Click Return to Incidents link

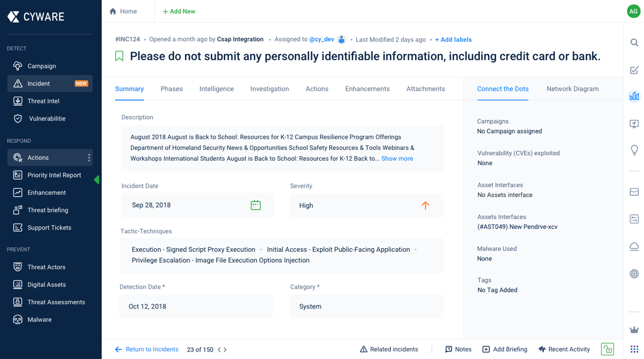click(x=147, y=350)
